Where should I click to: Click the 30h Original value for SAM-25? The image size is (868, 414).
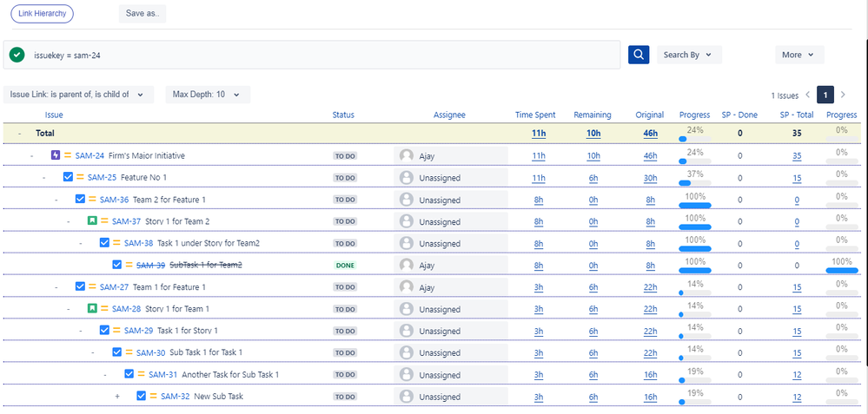click(651, 178)
